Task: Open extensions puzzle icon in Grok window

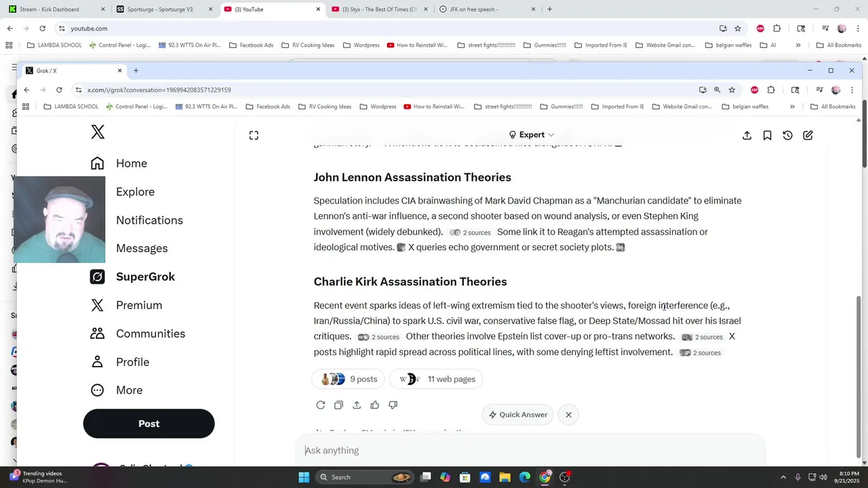Action: pos(771,89)
